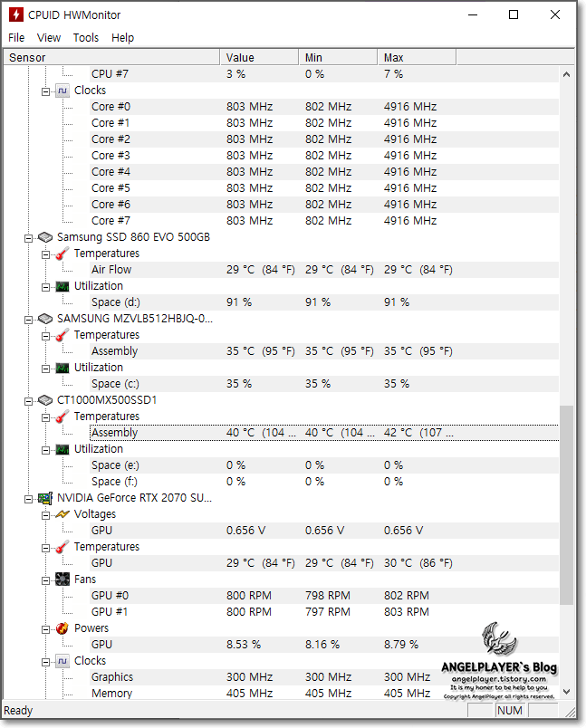Collapse Temperatures under Samsung SSD 860 EVO
The image size is (586, 728).
tap(45, 254)
